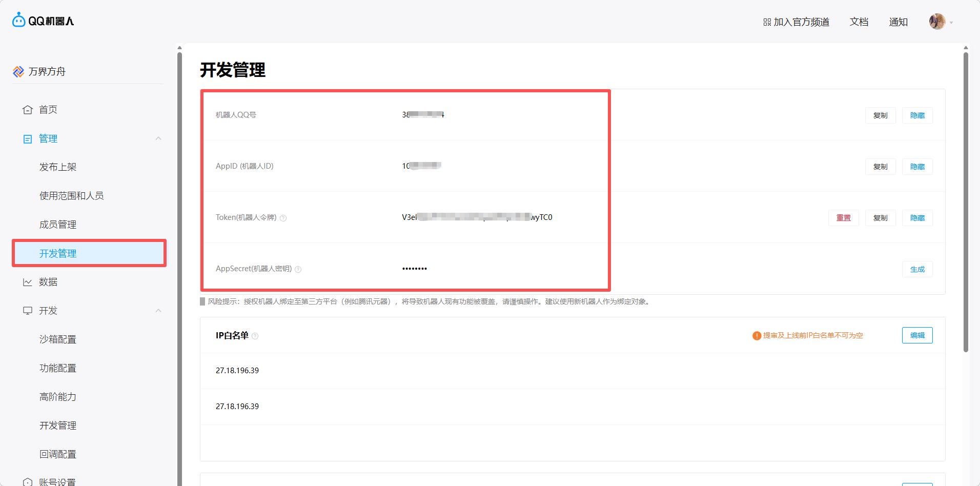
Task: Collapse the 开发 sidebar section
Action: [x=158, y=311]
